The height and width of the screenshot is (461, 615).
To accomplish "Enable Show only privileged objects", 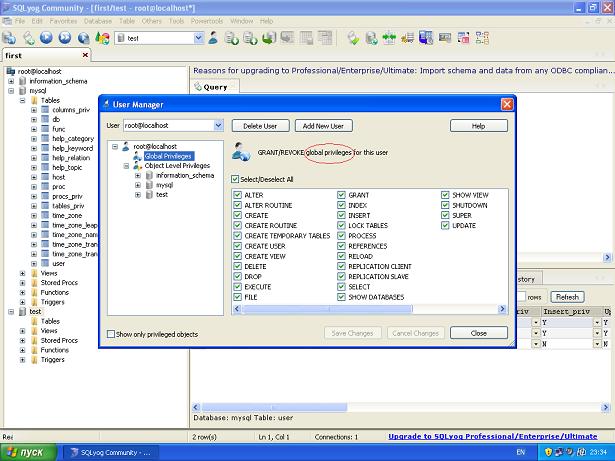I will [x=111, y=334].
